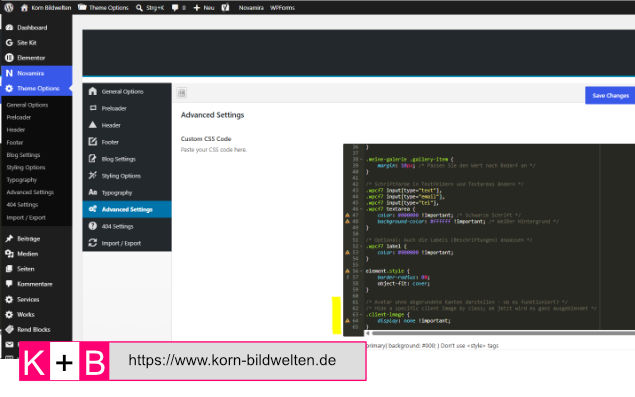This screenshot has height=397, width=635.
Task: Select Footer tab with edit icon
Action: point(127,142)
